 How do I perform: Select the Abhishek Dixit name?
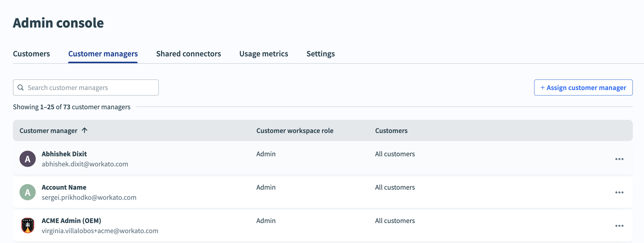[64, 154]
